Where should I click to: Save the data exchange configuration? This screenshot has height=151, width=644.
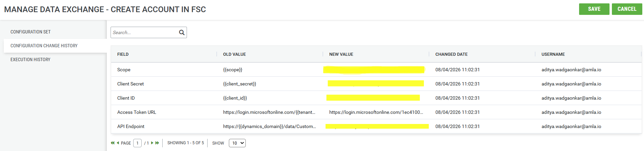tap(594, 9)
